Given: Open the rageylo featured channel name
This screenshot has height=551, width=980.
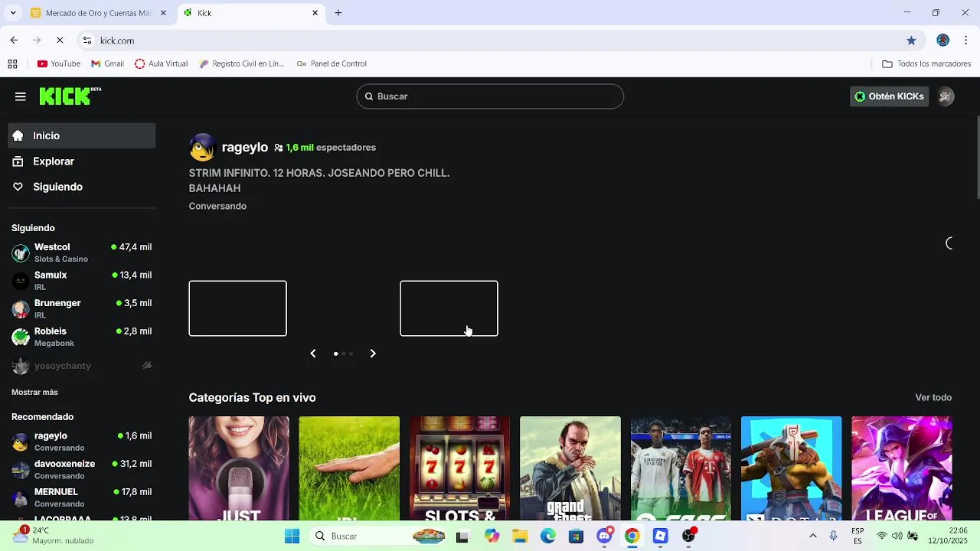Looking at the screenshot, I should coord(245,147).
